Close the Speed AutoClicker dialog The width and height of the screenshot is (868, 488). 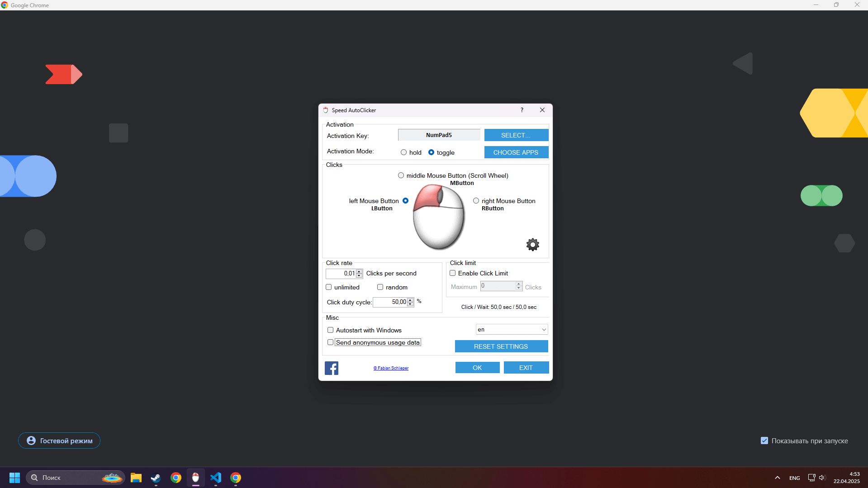coord(542,110)
